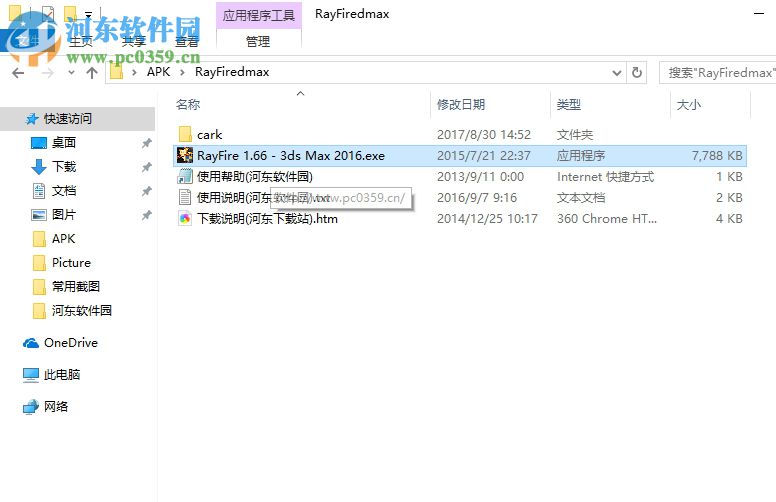The width and height of the screenshot is (776, 502).
Task: Open APK folder in navigation pane
Action: point(63,239)
